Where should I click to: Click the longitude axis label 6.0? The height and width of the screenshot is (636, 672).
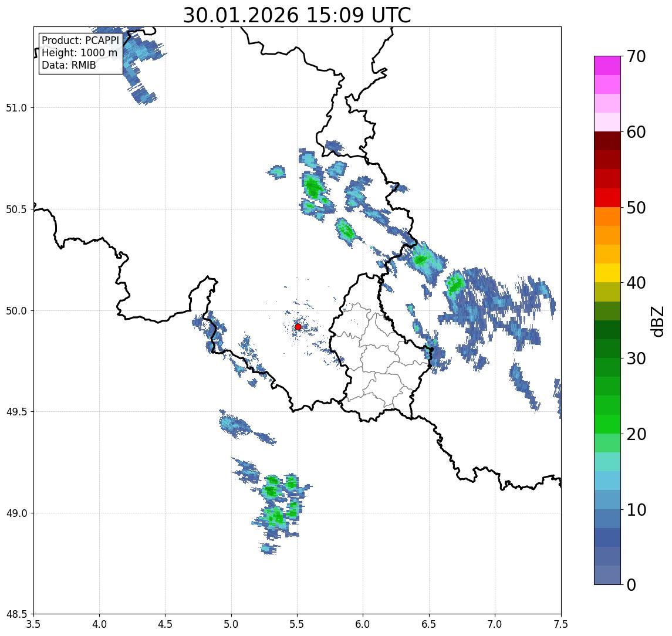[363, 624]
